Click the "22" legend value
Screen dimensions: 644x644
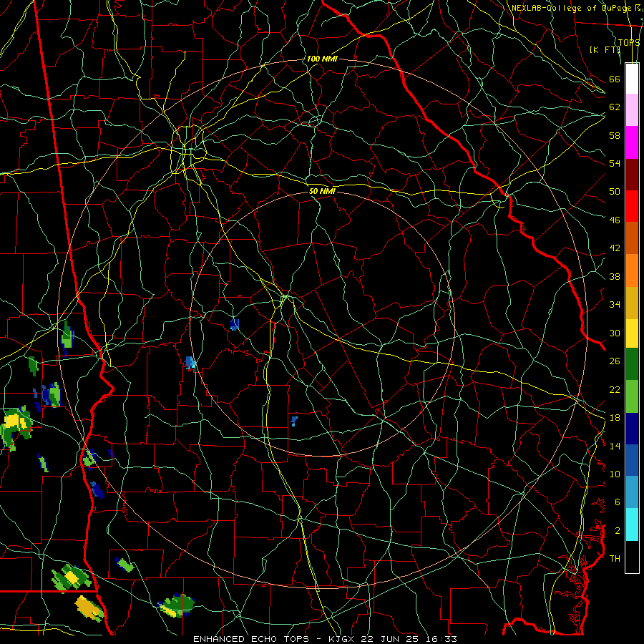[x=615, y=389]
